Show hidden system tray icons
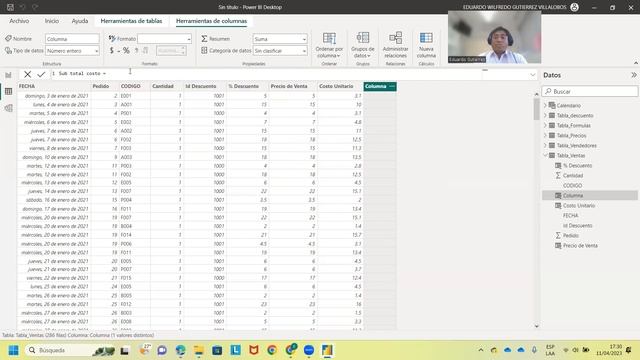This screenshot has height=360, width=640. tap(481, 350)
